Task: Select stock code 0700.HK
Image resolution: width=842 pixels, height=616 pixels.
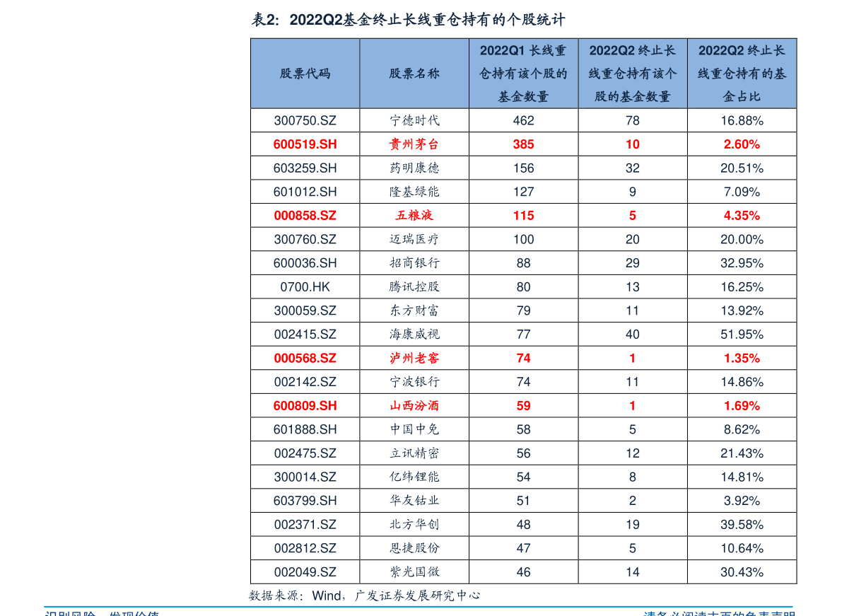Action: click(305, 287)
